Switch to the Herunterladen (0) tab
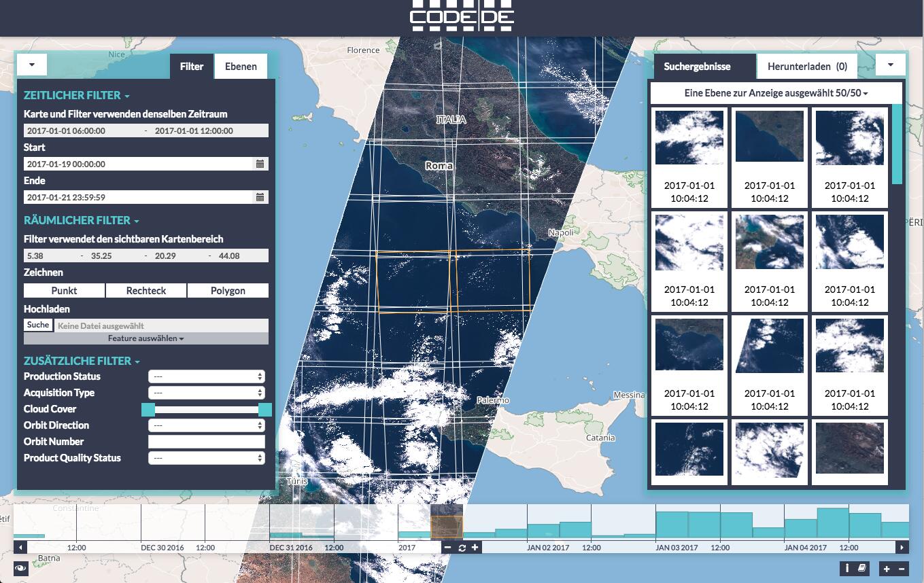Viewport: 924px width, 583px height. 807,67
